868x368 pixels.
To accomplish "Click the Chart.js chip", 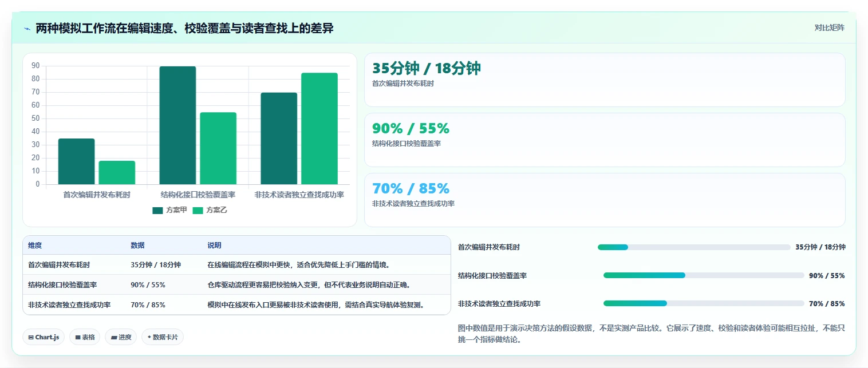I will pyautogui.click(x=44, y=337).
